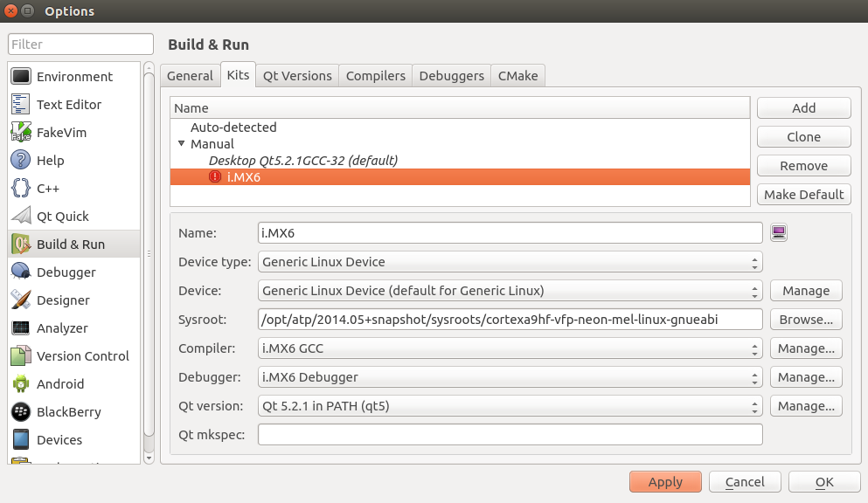Viewport: 868px width, 503px height.
Task: Select the Designer category icon
Action: coord(20,300)
